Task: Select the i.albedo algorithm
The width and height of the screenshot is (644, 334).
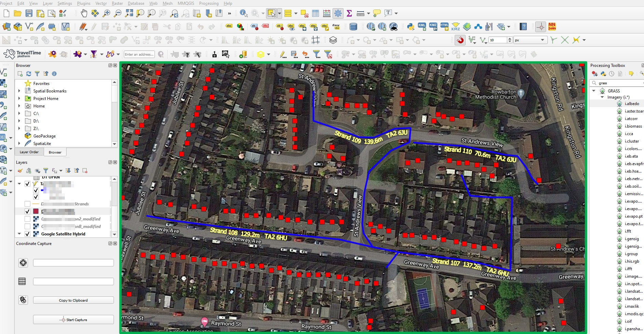Action: click(x=632, y=104)
